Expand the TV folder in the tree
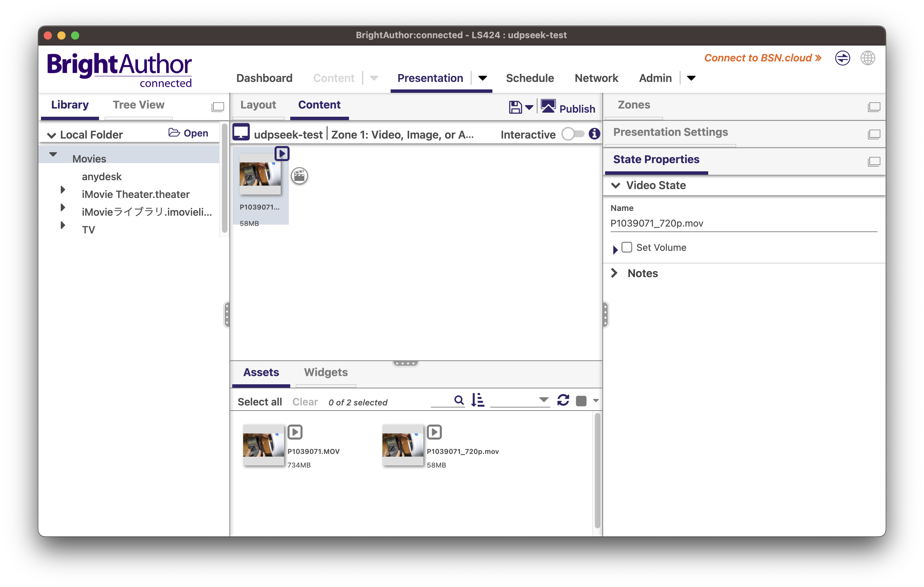The image size is (924, 587). click(63, 226)
